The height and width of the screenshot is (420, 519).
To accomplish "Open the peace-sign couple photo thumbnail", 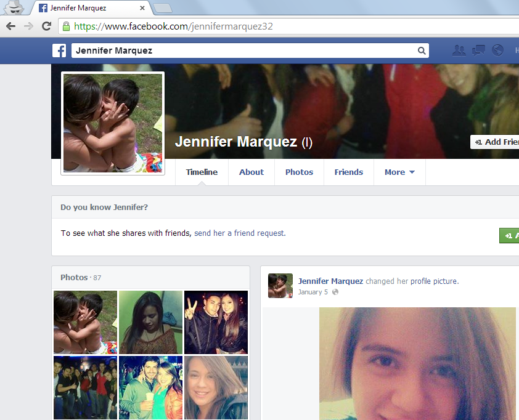I will (x=216, y=323).
